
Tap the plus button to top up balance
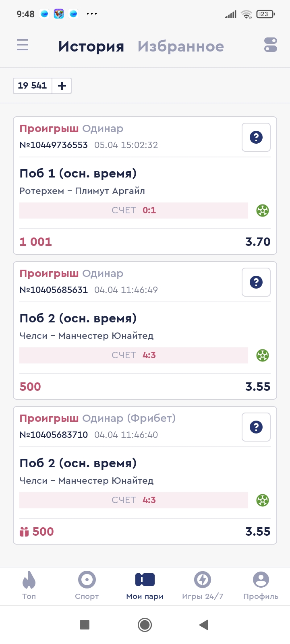[x=62, y=86]
